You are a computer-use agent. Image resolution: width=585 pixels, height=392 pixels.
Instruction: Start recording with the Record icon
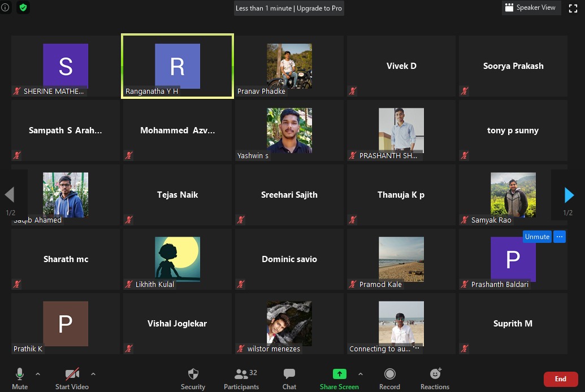[x=389, y=374]
